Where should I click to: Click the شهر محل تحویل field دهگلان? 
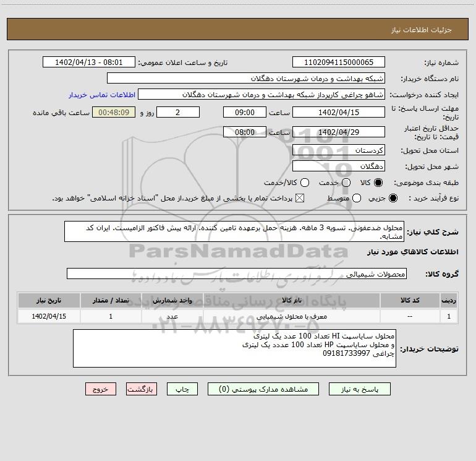[339, 166]
